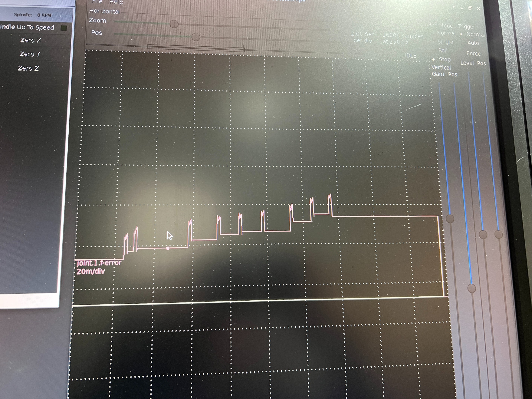
Task: Click the Zero Y button
Action: tap(30, 54)
